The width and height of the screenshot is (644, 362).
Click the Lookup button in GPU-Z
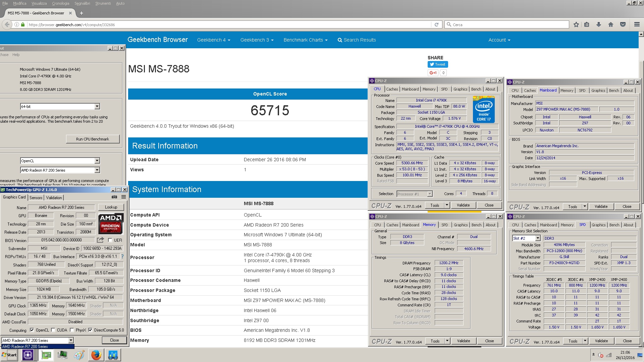[x=111, y=207]
